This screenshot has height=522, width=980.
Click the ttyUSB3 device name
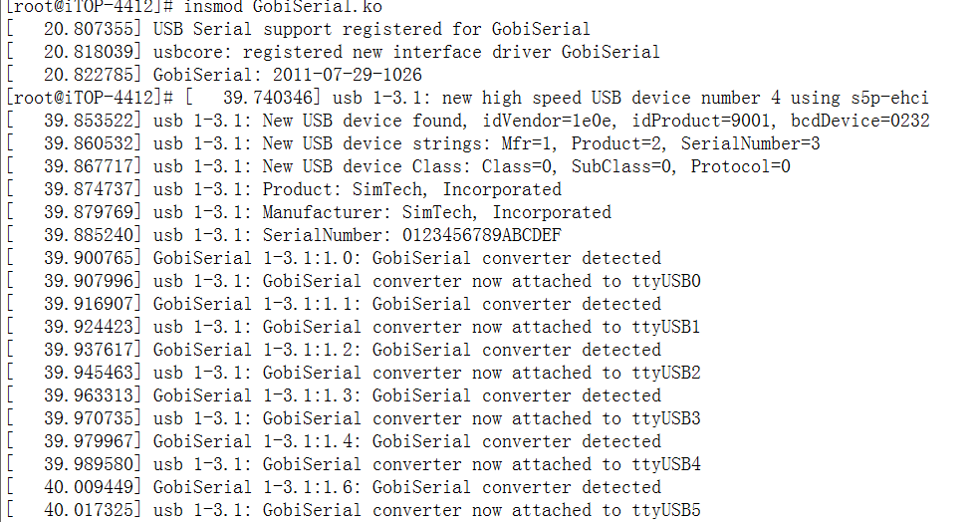pyautogui.click(x=666, y=418)
